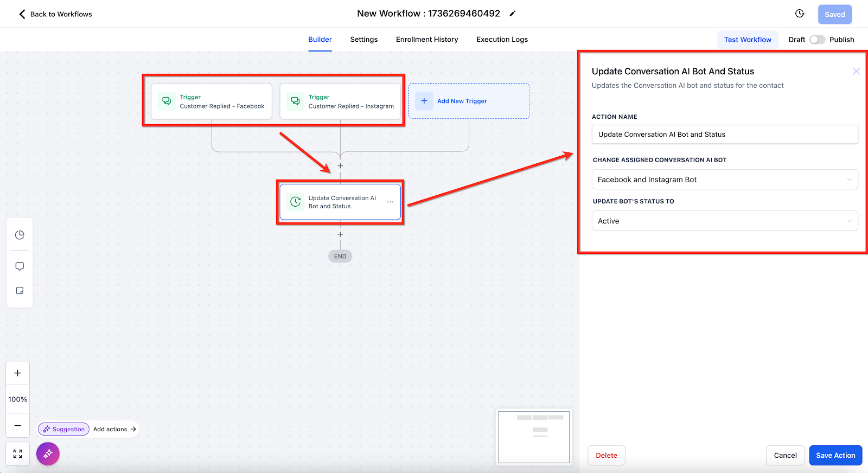The height and width of the screenshot is (473, 868).
Task: Click the Delete button
Action: click(x=607, y=456)
